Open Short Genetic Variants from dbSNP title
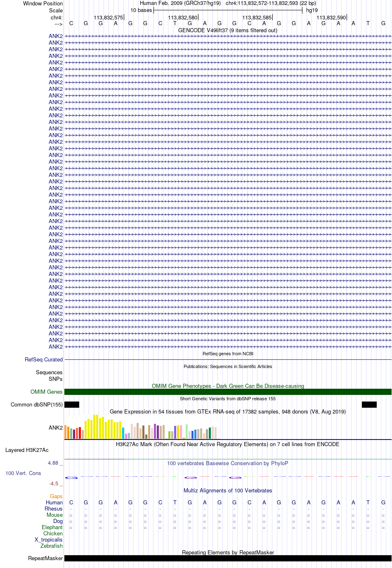This screenshot has width=392, height=568. pos(228,399)
